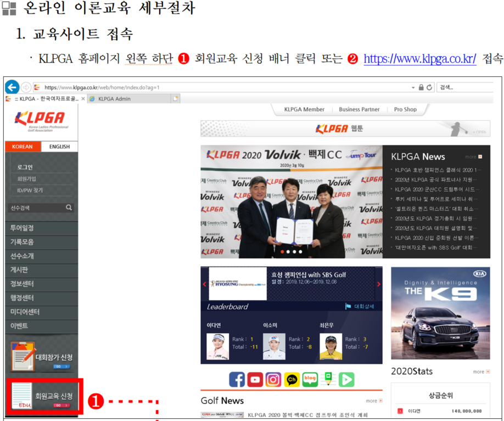Open the 선수소개 menu
504x421 pixels.
tap(42, 256)
